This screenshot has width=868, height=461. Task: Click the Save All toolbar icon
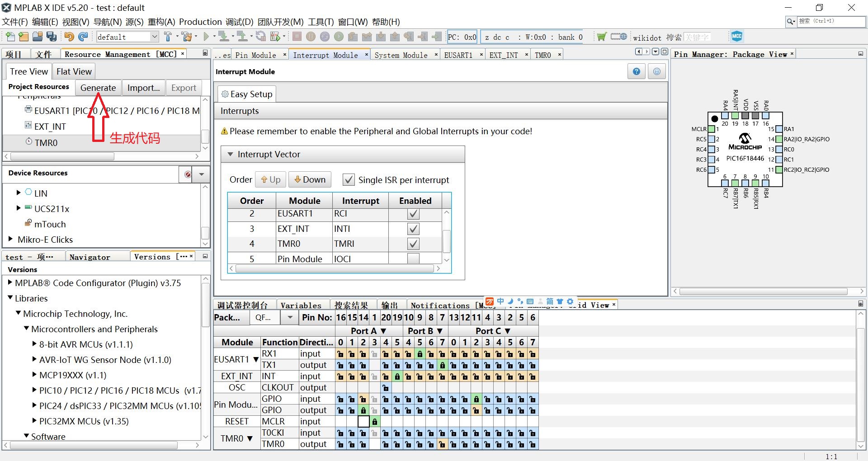click(x=52, y=37)
